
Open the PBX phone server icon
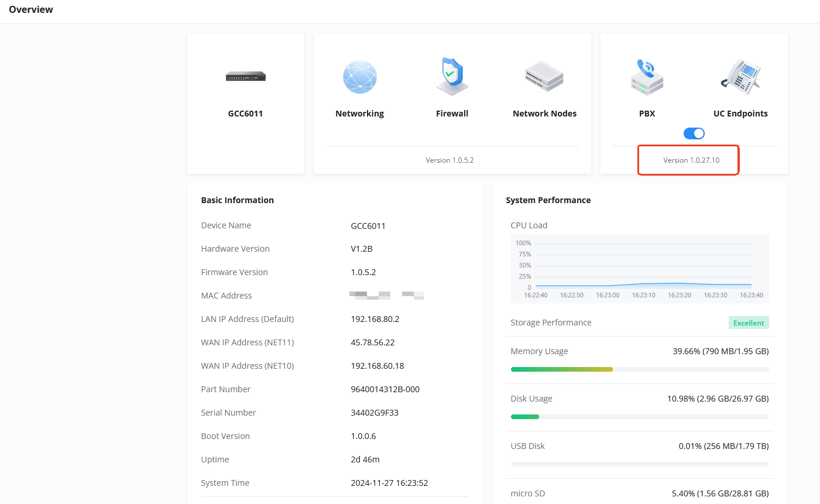point(647,77)
